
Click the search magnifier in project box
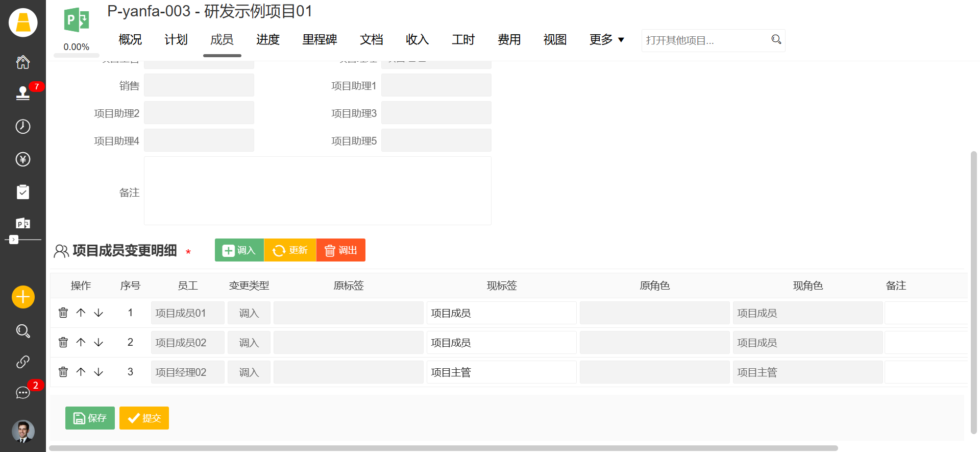(x=776, y=40)
